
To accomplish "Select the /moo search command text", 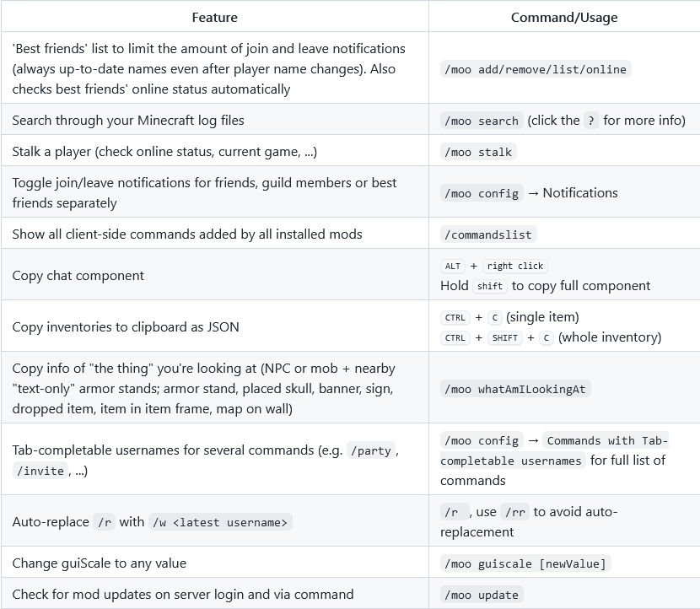I will click(x=482, y=121).
